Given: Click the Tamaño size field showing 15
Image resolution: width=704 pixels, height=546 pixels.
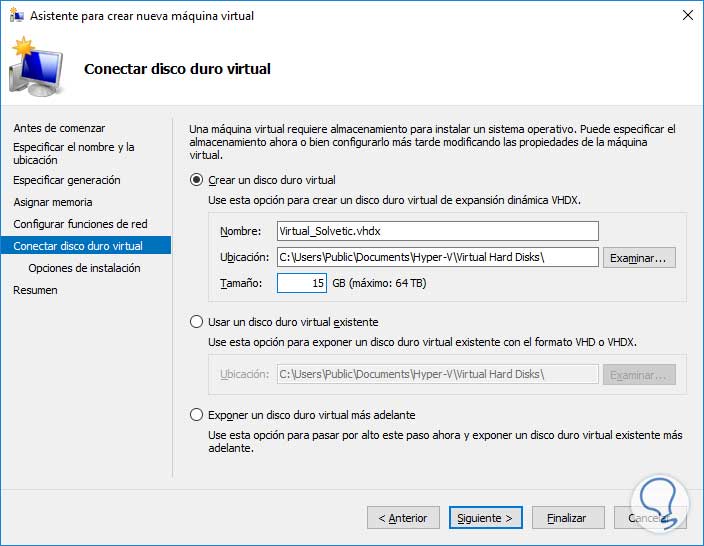Looking at the screenshot, I should click(x=302, y=283).
